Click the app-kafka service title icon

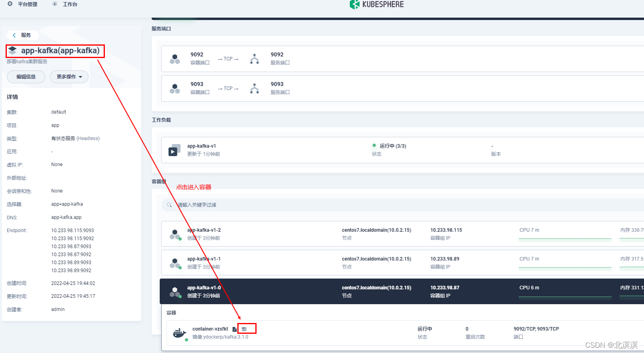pyautogui.click(x=12, y=50)
